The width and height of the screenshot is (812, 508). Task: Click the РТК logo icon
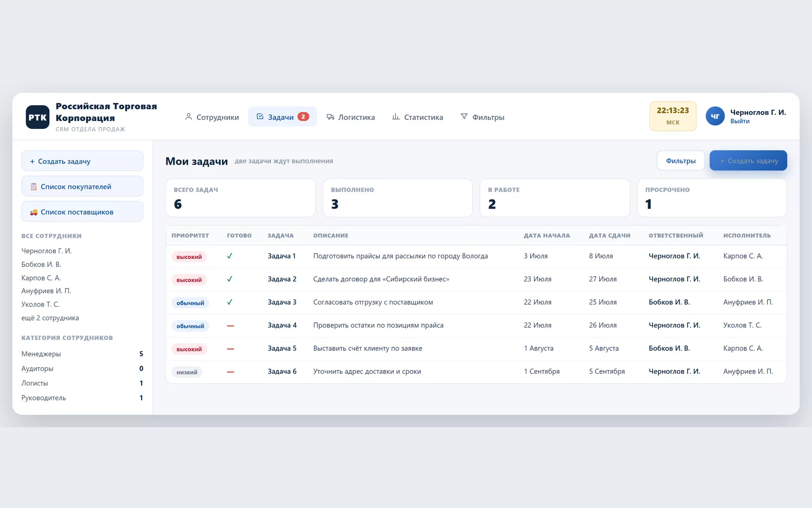tap(38, 117)
